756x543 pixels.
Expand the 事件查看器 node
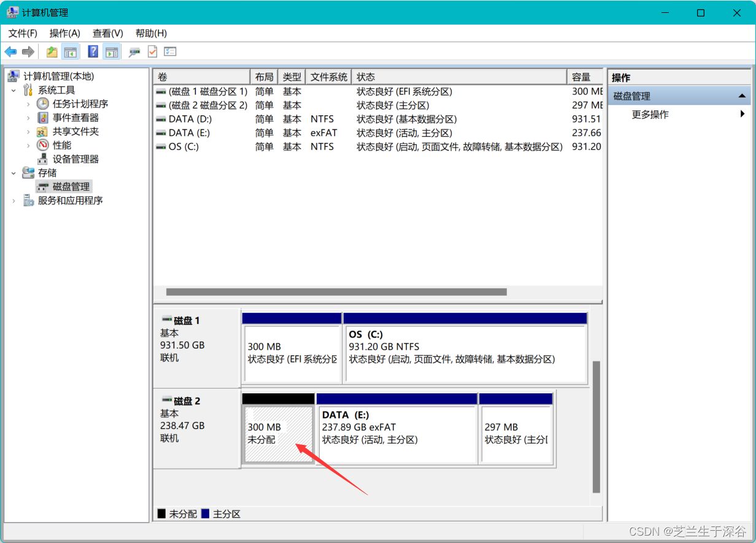coord(28,118)
